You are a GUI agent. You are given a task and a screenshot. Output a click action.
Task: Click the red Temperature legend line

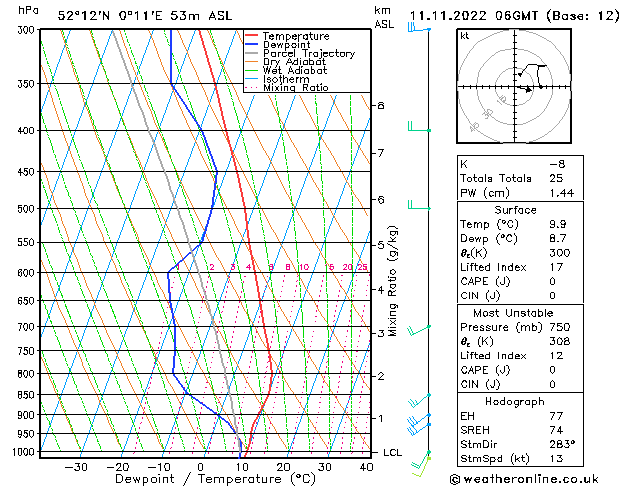pos(252,36)
